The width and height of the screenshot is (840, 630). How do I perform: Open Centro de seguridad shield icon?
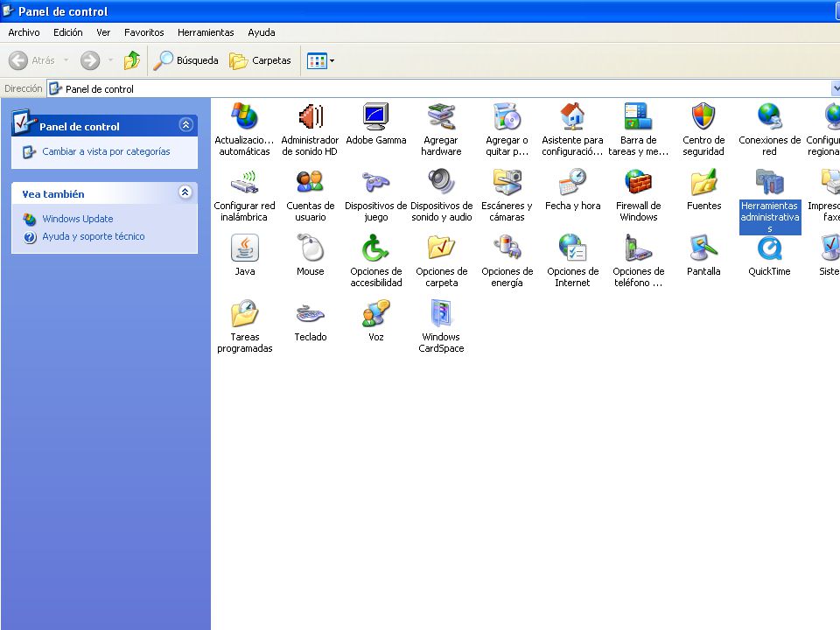(703, 116)
